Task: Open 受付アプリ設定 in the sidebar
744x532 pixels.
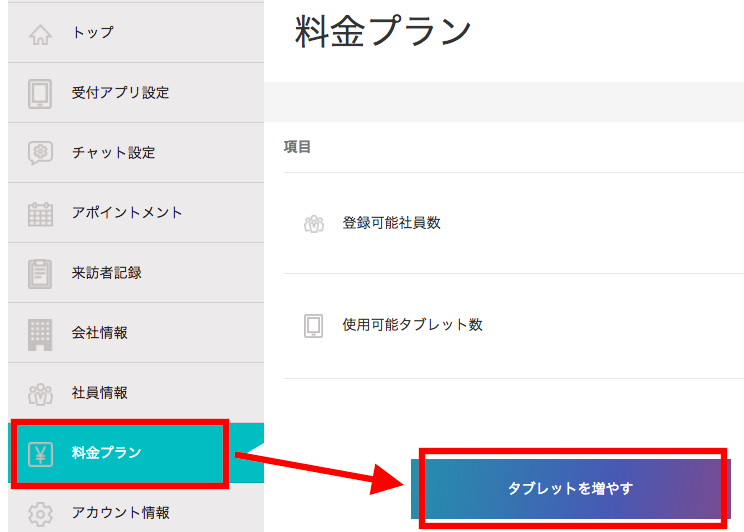Action: pos(120,93)
